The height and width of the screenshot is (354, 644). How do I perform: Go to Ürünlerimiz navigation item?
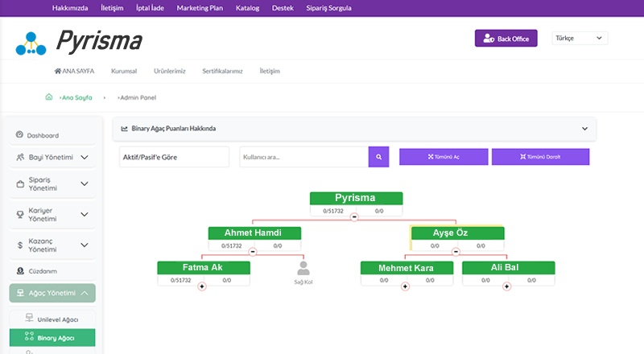point(169,71)
